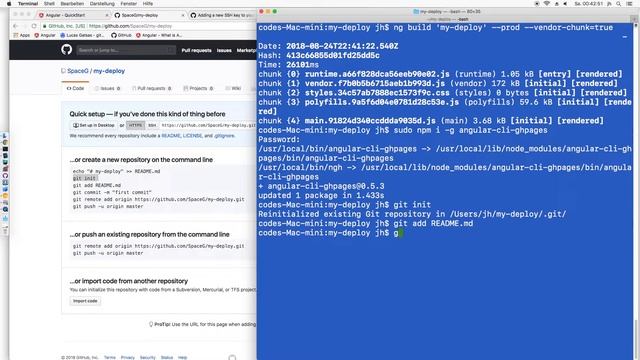Open the Terms footer link
Screen dimensions: 640x360
pyautogui.click(x=109, y=357)
